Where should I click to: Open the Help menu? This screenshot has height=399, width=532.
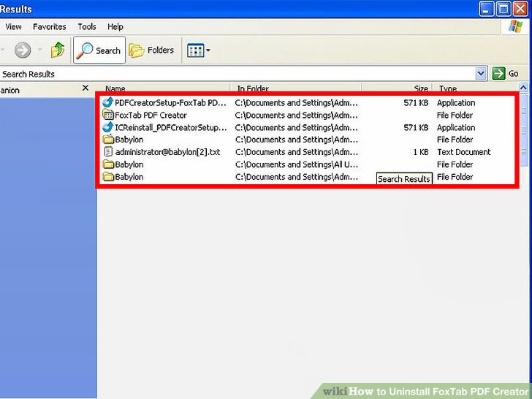coord(115,27)
